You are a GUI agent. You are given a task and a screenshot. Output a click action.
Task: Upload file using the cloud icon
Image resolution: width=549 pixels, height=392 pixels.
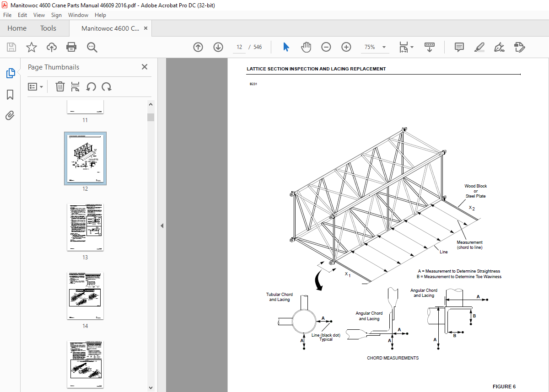tap(51, 47)
